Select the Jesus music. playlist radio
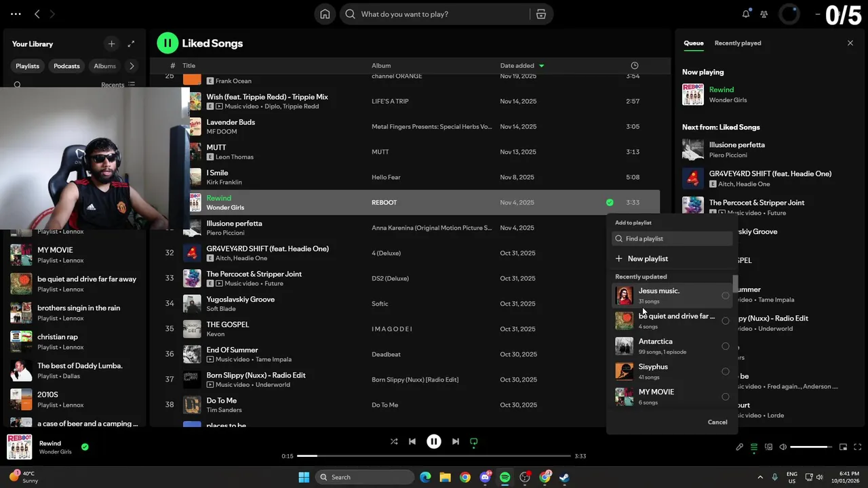Viewport: 868px width, 488px height. pos(726,296)
